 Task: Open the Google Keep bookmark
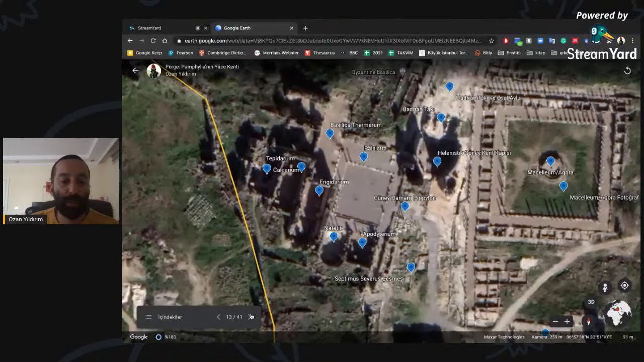point(144,53)
